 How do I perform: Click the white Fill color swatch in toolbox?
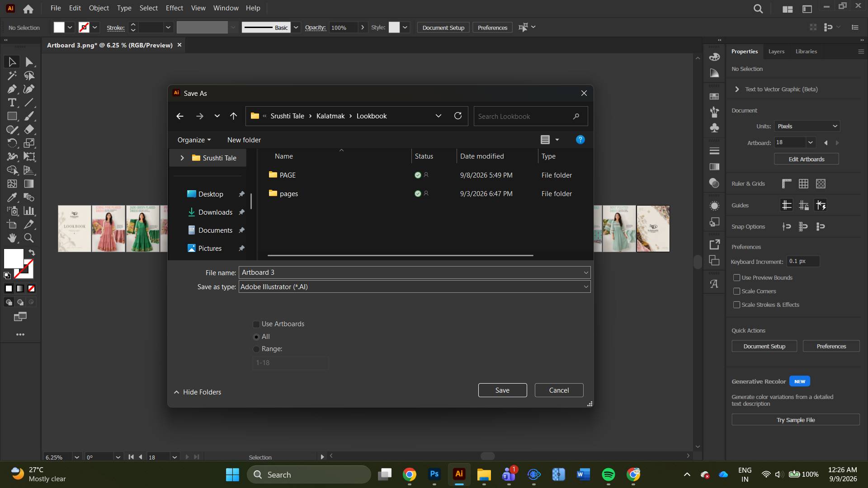point(14,259)
